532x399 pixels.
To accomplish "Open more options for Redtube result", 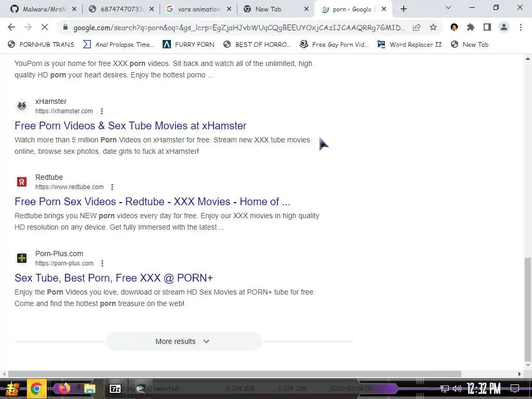I will coord(112,187).
